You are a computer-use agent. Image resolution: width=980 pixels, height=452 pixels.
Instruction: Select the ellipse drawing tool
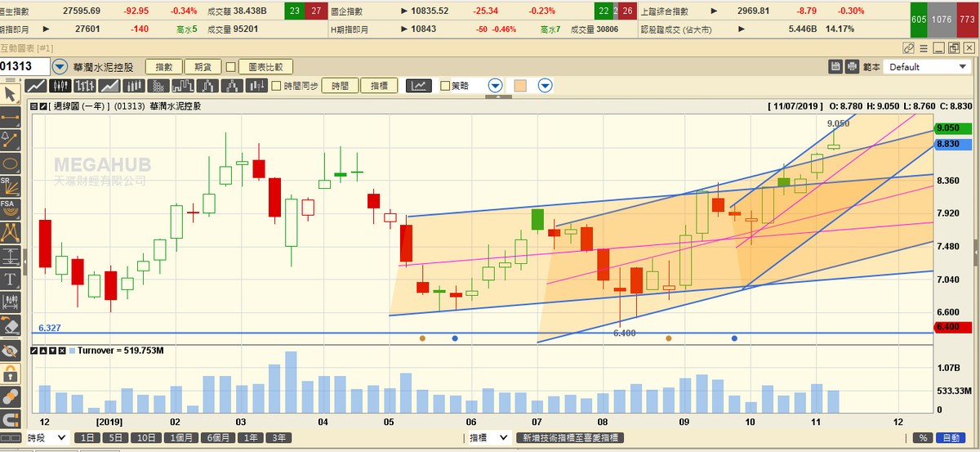10,163
